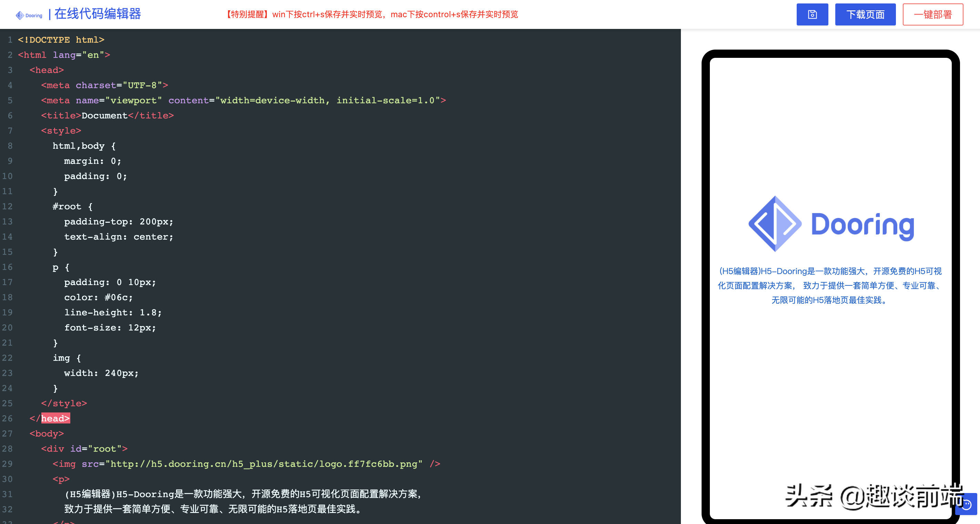Click code line 32 starting 致力于提供

tap(213, 509)
